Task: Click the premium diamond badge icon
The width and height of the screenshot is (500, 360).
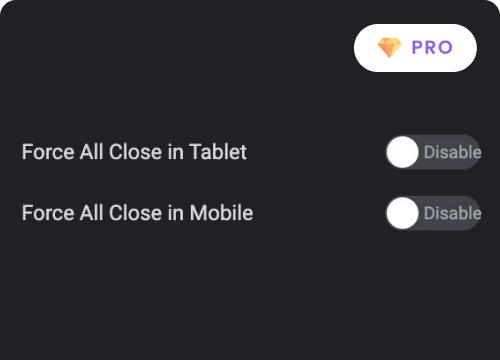Action: (x=389, y=48)
